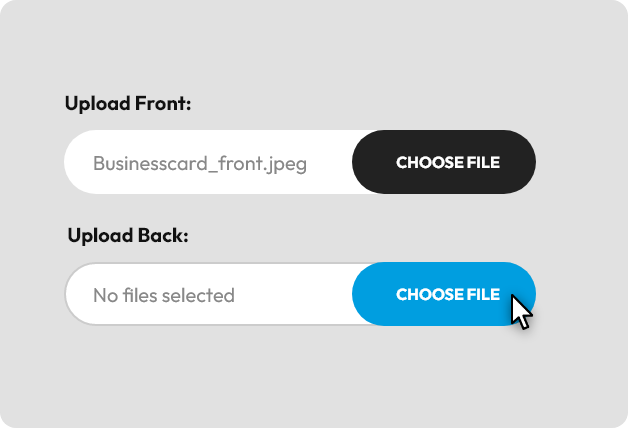Focus the Businesscard_front.jpeg text
Viewport: 628px width, 428px height.
point(200,162)
